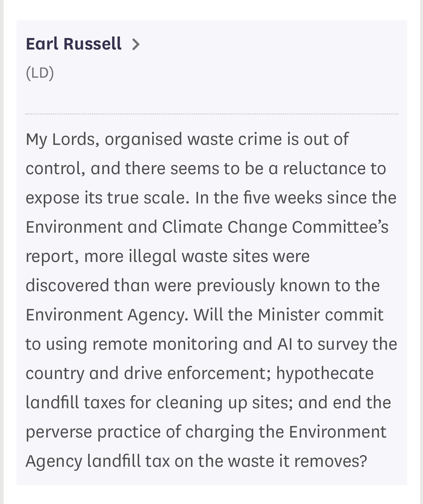Click the word "hypothecate" in the speech
Image resolution: width=423 pixels, height=504 pixels.
tap(325, 374)
